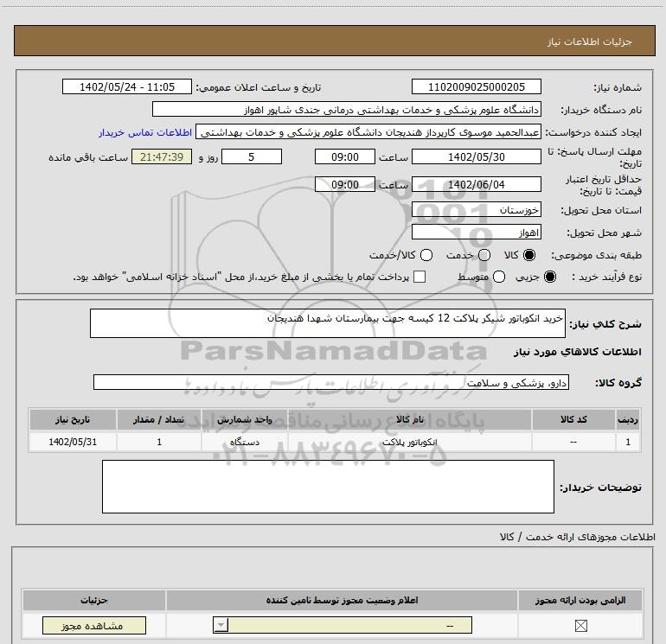Click the response deadline time field 09:00
Screen dimensions: 666x644
coord(345,156)
